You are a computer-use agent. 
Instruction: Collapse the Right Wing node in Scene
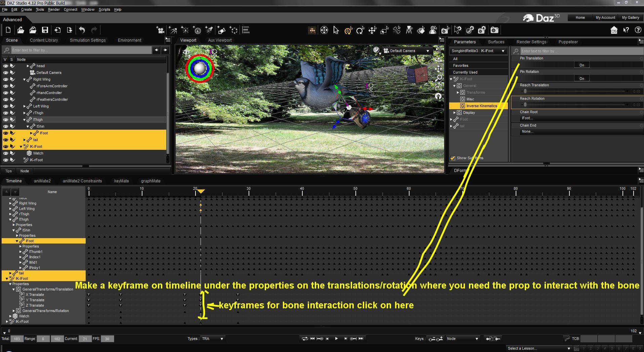pyautogui.click(x=25, y=80)
